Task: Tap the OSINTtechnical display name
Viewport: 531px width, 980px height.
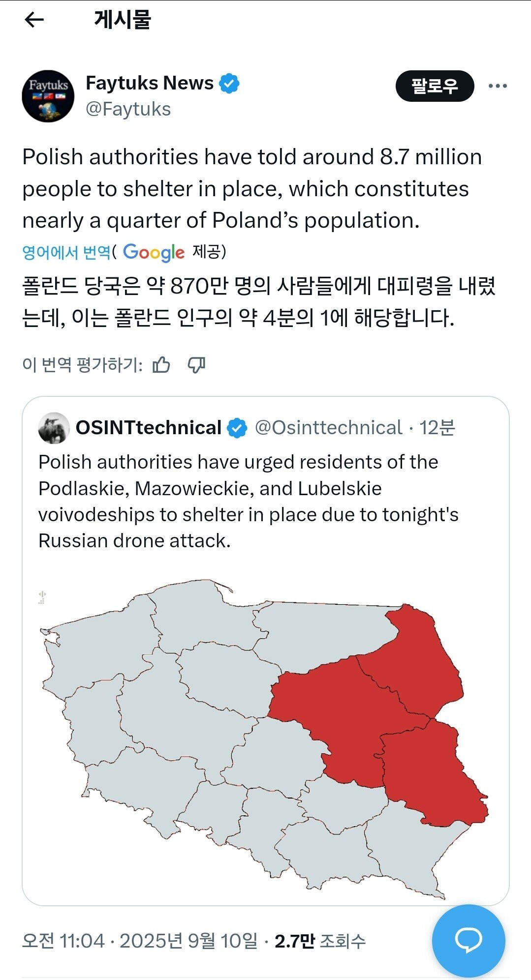Action: [x=149, y=428]
